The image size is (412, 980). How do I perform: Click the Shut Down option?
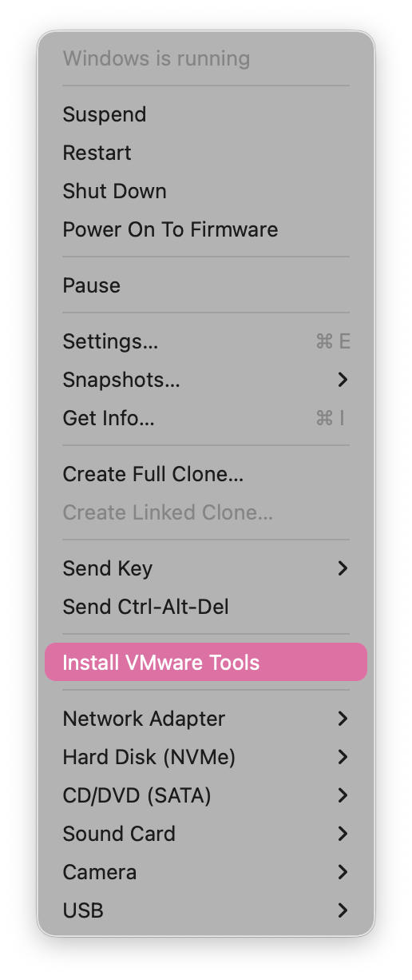tap(206, 191)
